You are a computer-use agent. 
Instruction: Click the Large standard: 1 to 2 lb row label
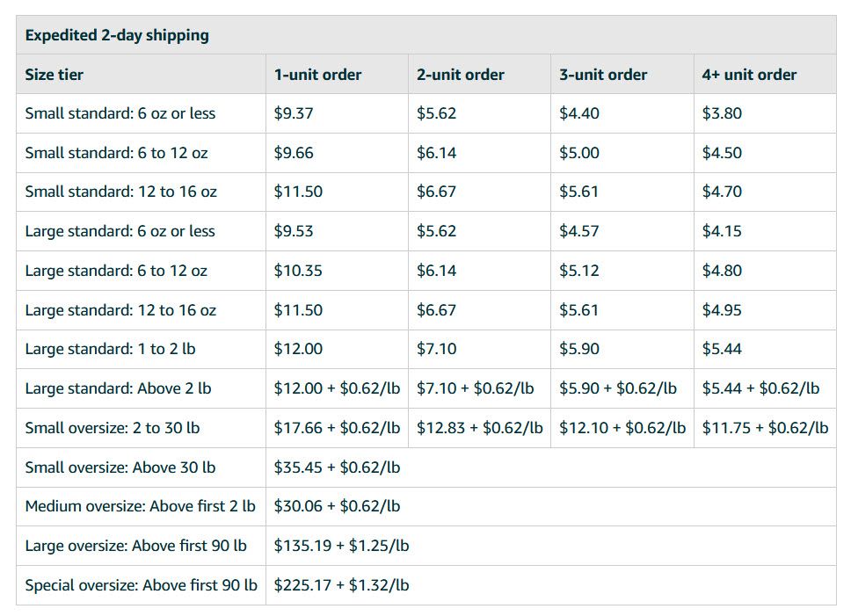(110, 349)
